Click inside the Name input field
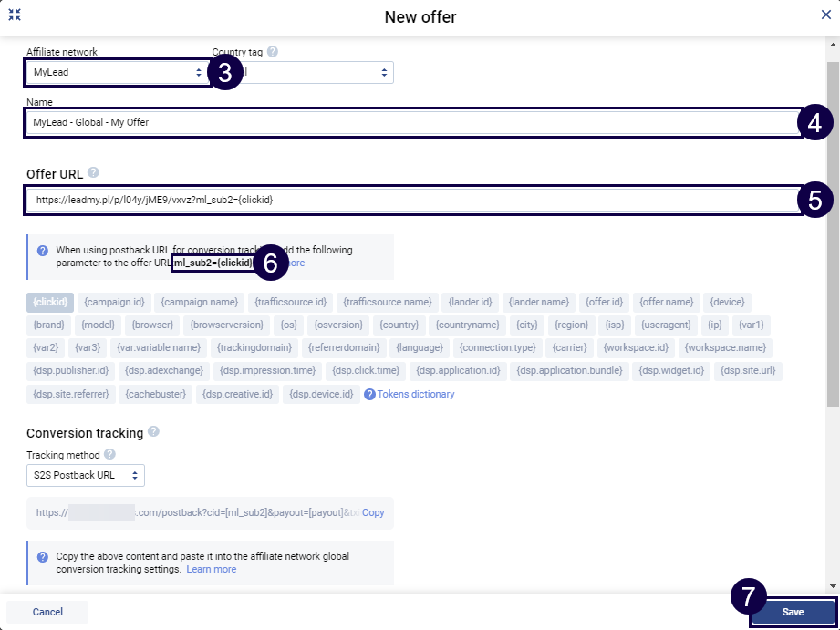This screenshot has width=840, height=630. pyautogui.click(x=409, y=122)
